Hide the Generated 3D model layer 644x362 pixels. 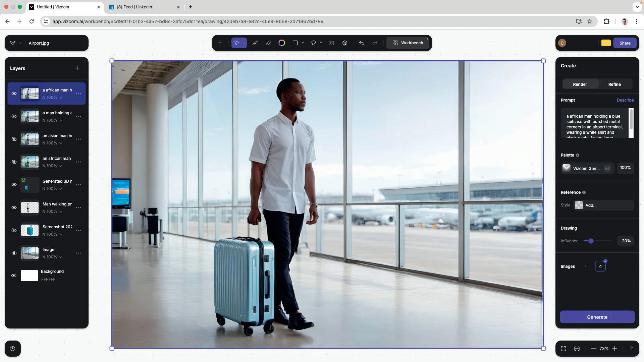click(x=14, y=185)
